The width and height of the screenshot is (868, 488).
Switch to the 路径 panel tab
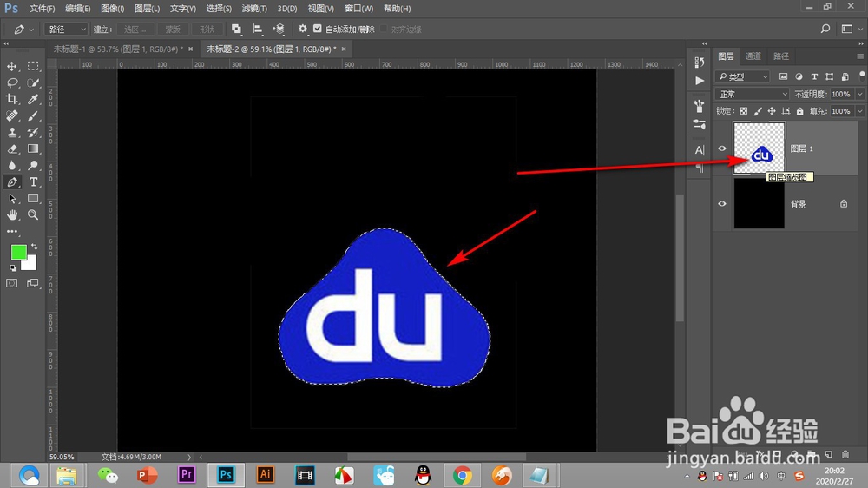[781, 56]
